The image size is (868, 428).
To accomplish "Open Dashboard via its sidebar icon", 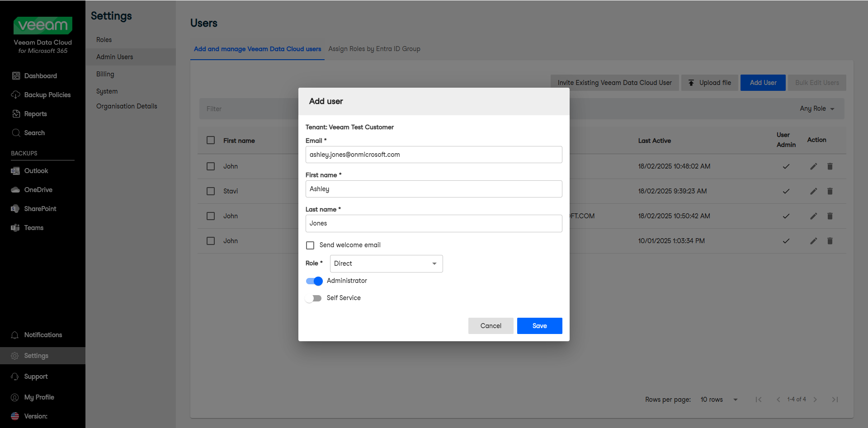I will pos(16,76).
